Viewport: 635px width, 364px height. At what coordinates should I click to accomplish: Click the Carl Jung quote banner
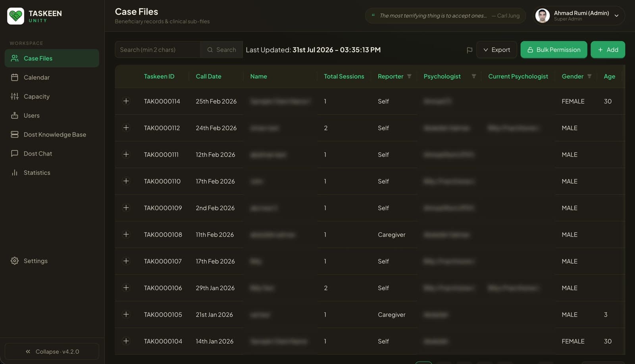click(x=445, y=16)
